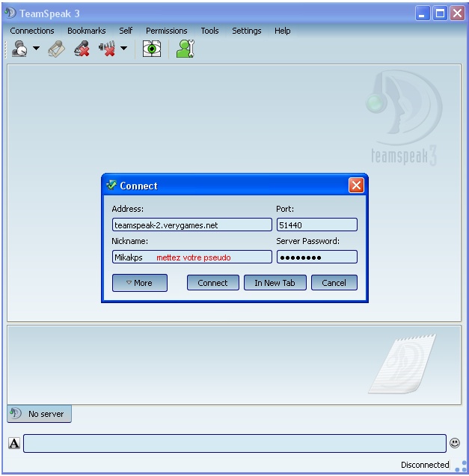Viewport: 469px width, 476px height.
Task: Click the Connect to server toolbar icon
Action: pyautogui.click(x=19, y=49)
